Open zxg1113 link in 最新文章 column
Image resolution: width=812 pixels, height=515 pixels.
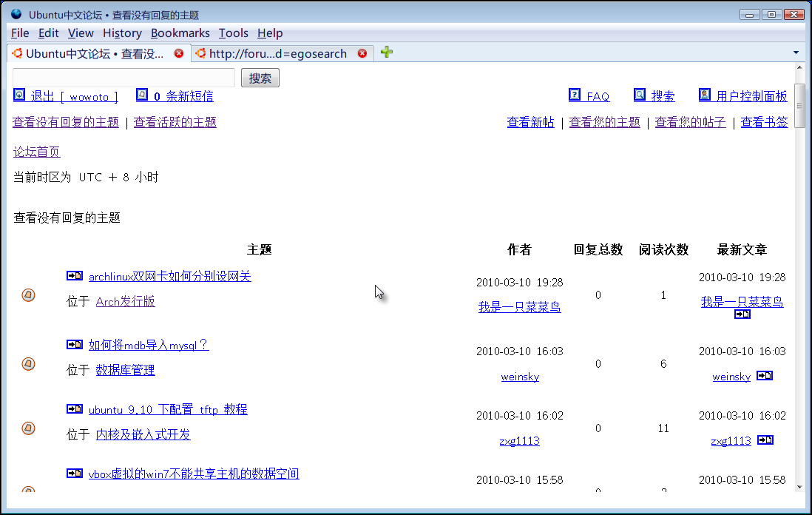coord(731,441)
